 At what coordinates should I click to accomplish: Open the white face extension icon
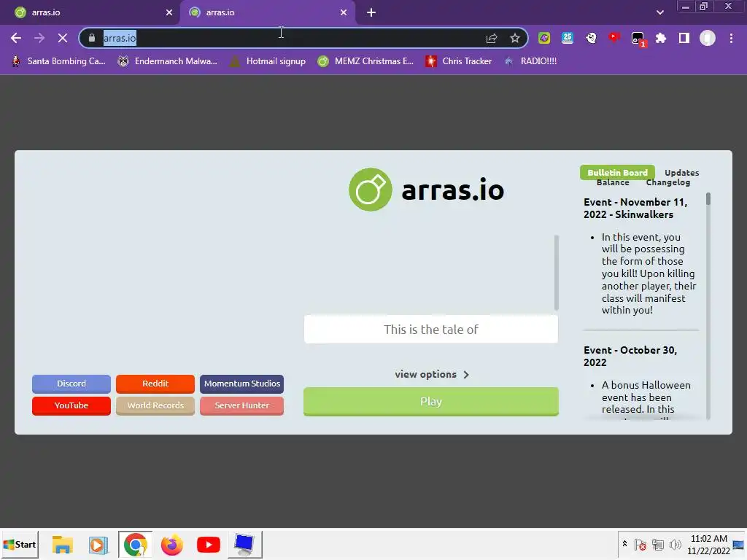point(591,38)
